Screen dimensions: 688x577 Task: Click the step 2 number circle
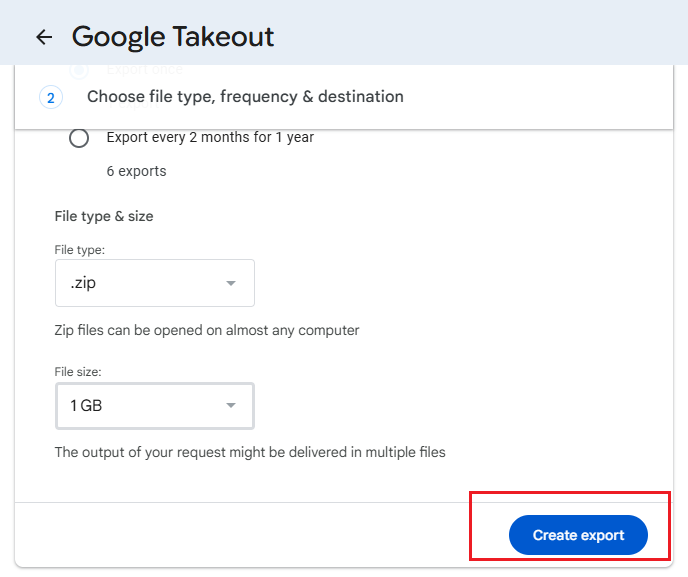(51, 97)
